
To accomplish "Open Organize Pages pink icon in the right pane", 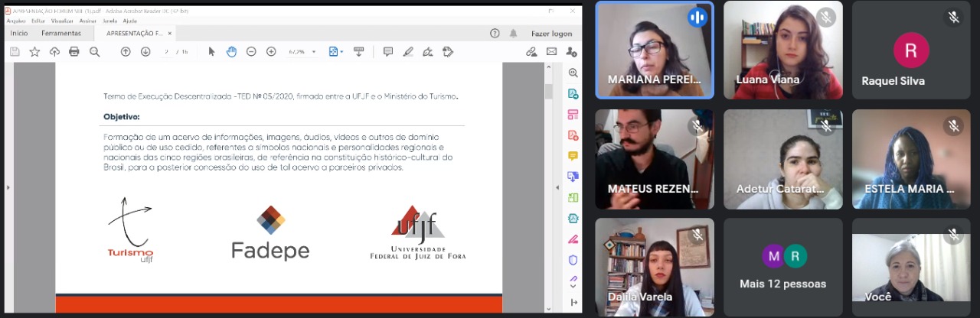I will click(573, 114).
